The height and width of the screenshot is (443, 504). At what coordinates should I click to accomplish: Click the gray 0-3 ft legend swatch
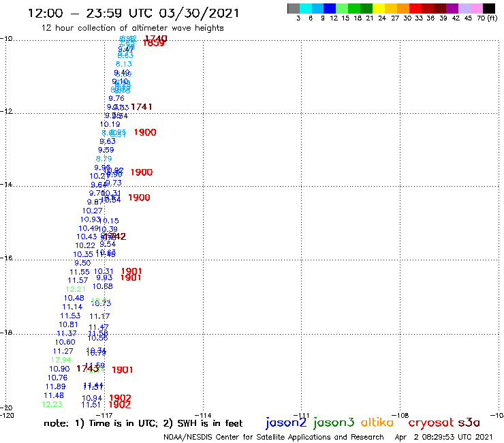click(294, 9)
